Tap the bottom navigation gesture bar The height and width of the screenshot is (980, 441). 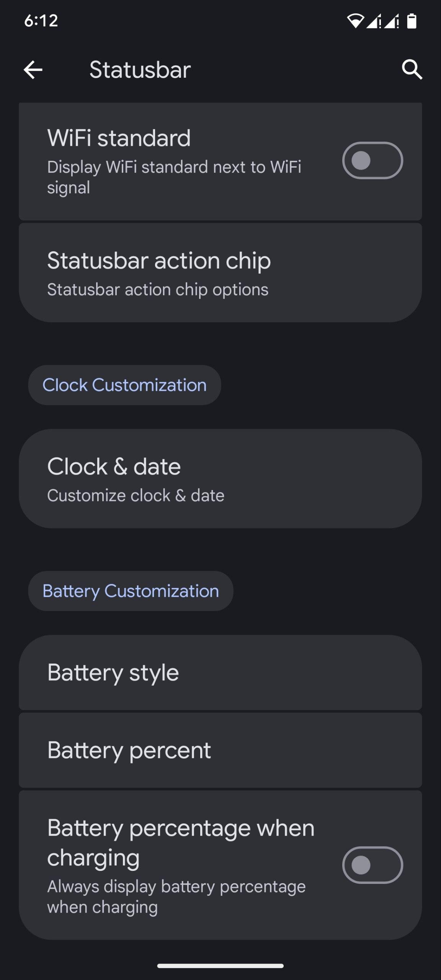coord(220,966)
